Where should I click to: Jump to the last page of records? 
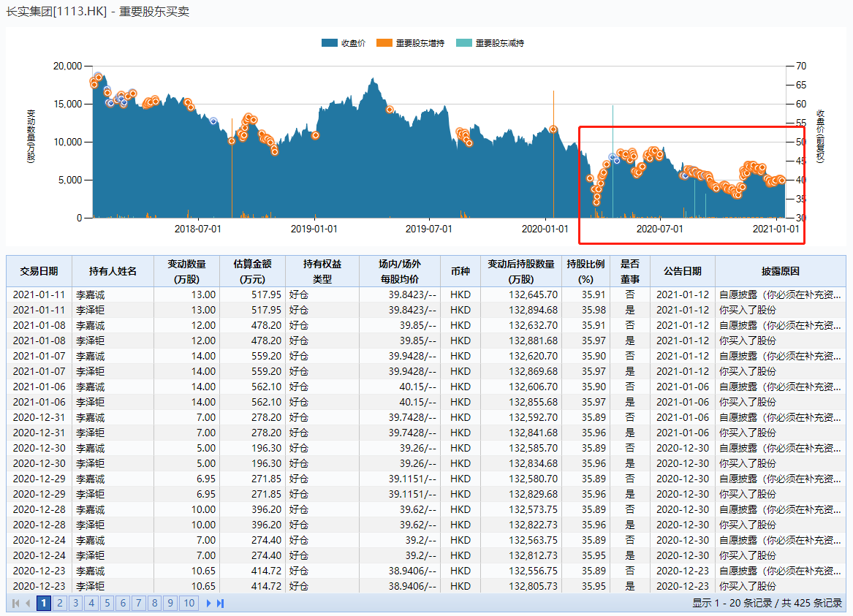click(x=220, y=604)
